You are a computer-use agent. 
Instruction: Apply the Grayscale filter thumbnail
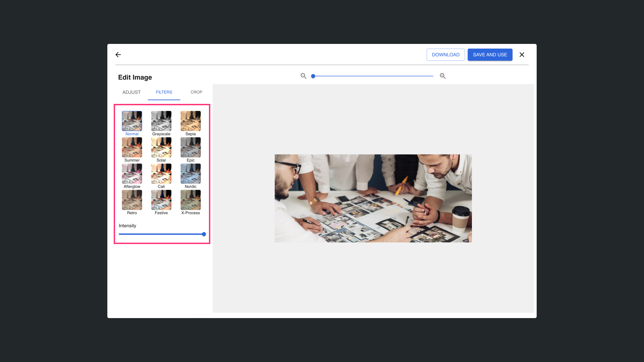(x=161, y=121)
